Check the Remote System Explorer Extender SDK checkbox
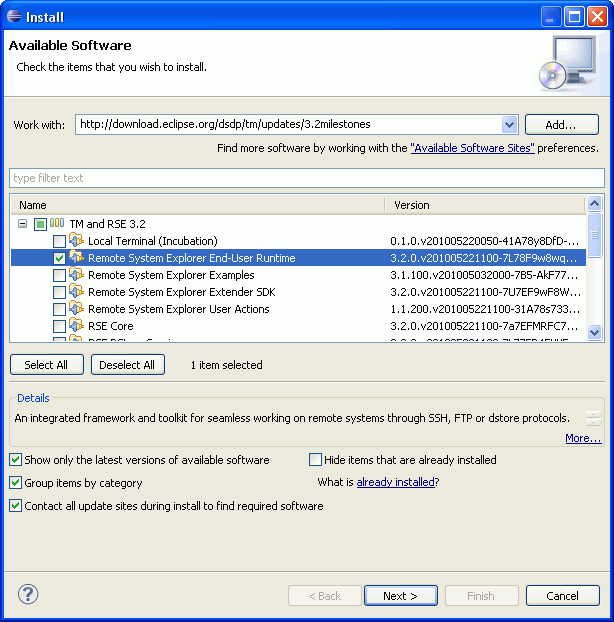The image size is (614, 622). pyautogui.click(x=59, y=292)
